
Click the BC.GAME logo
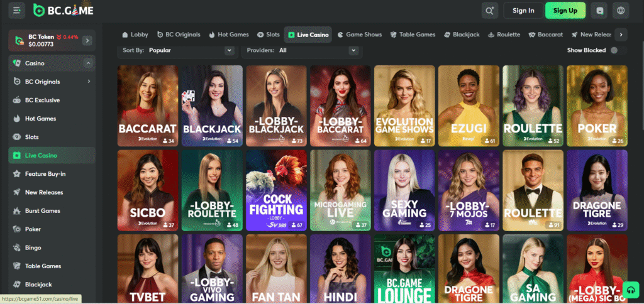pyautogui.click(x=63, y=10)
